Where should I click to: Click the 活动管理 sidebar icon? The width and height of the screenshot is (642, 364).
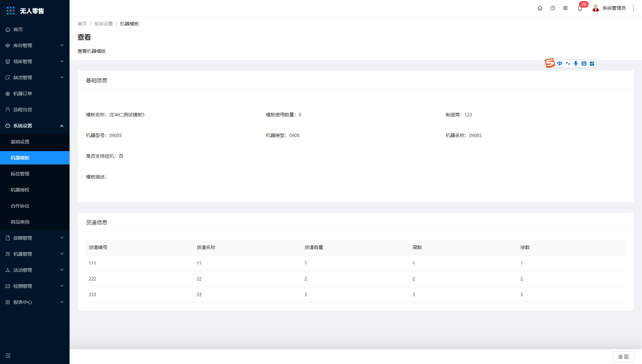[8, 270]
